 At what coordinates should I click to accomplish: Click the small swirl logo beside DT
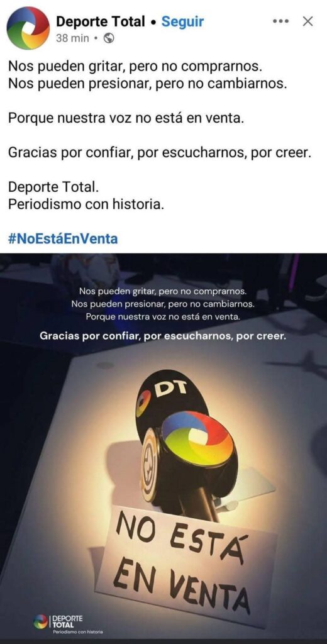pos(144,403)
